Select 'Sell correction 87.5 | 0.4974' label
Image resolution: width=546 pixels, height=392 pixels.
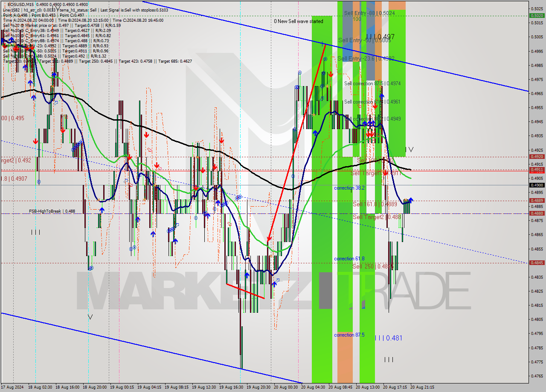(x=372, y=84)
